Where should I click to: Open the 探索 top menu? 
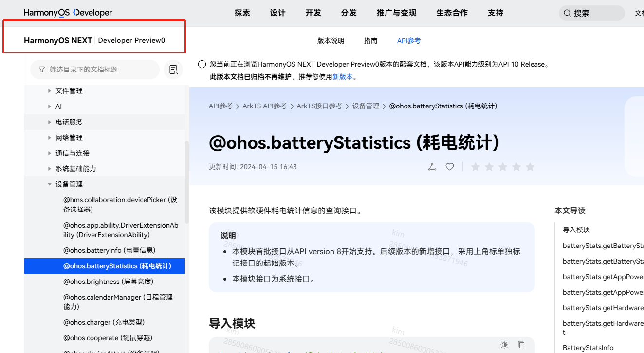pyautogui.click(x=242, y=13)
